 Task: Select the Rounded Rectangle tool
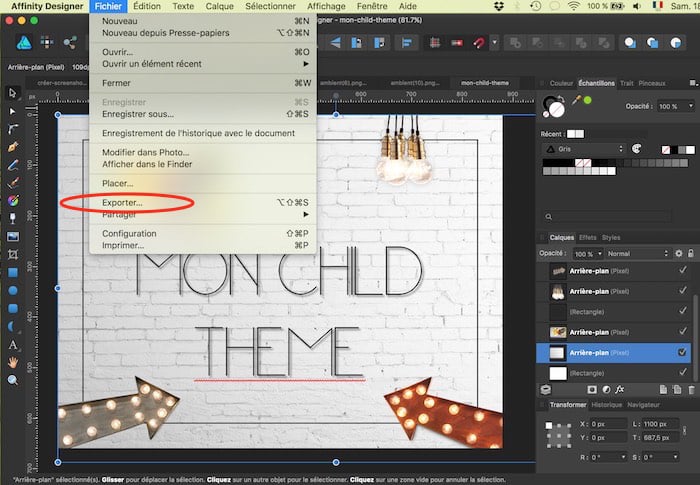pyautogui.click(x=12, y=309)
